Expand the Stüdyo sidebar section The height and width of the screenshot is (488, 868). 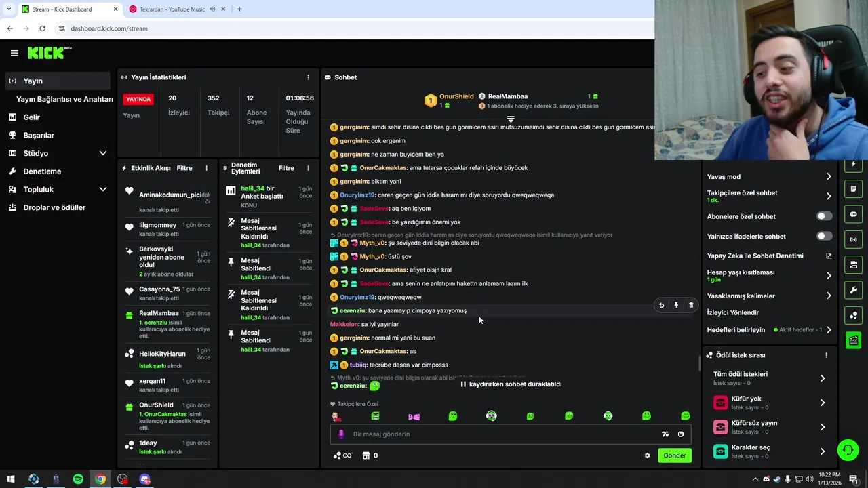tap(103, 154)
